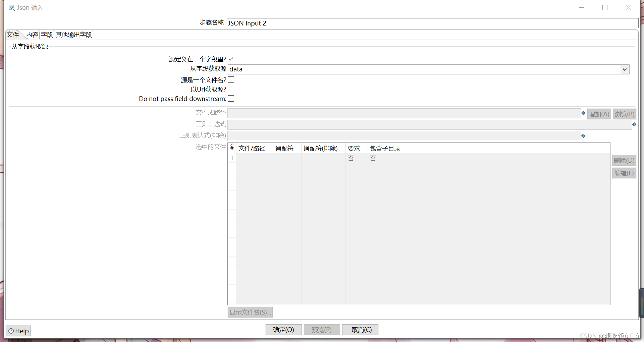
Task: Enable the 源是一个文件名? checkbox
Action: (x=231, y=80)
